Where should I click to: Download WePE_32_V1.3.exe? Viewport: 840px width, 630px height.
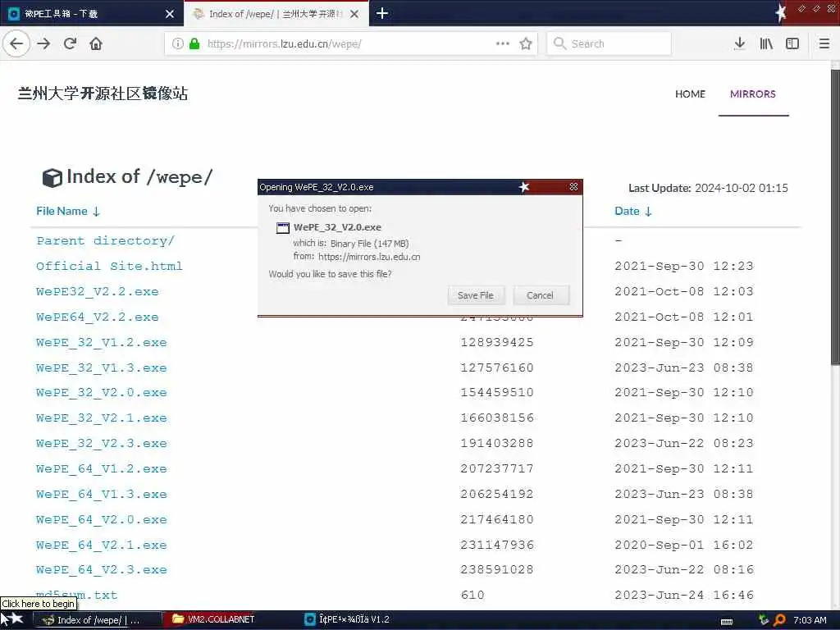coord(101,367)
